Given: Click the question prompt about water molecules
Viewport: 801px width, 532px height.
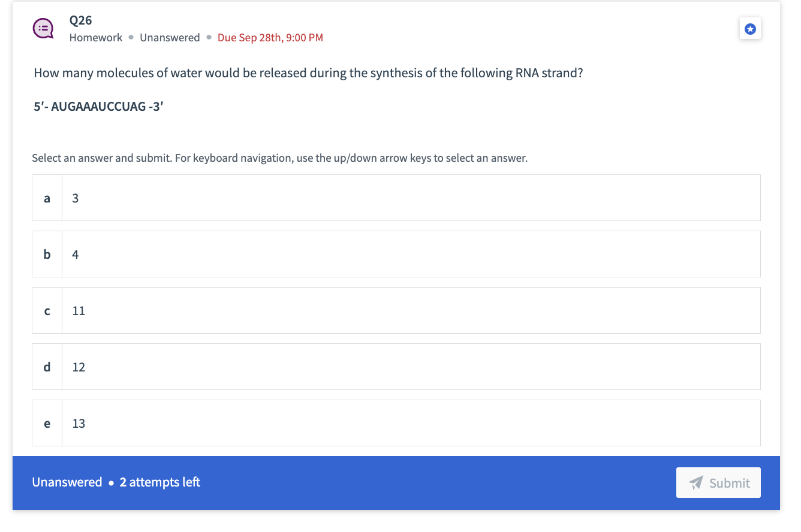Looking at the screenshot, I should [x=308, y=72].
